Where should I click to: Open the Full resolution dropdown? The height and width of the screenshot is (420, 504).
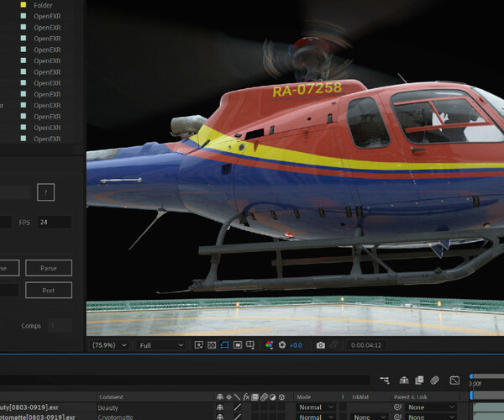point(161,345)
